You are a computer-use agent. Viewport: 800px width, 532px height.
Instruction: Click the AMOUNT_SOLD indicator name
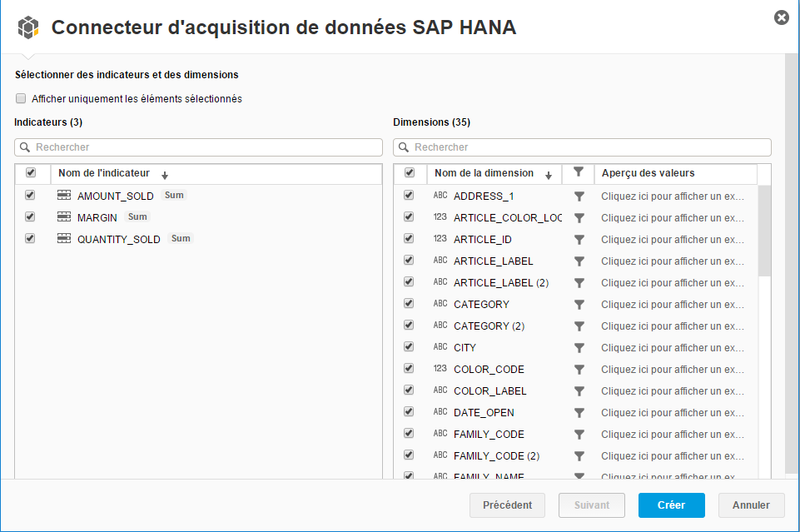[116, 196]
